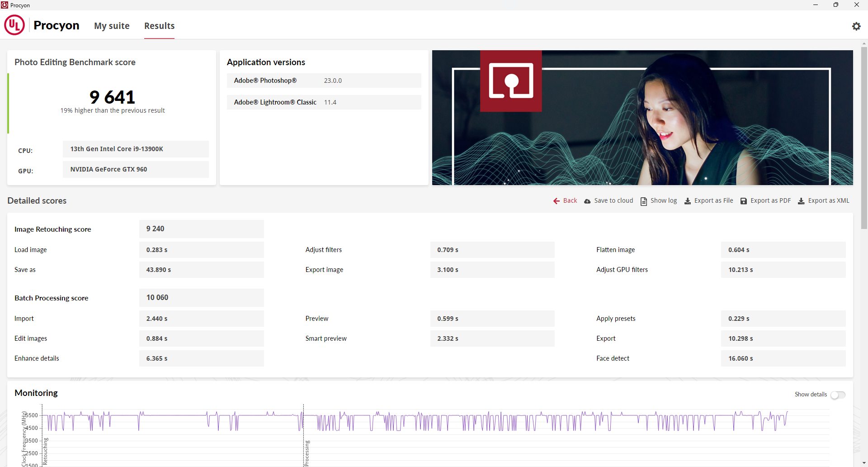868x467 pixels.
Task: Click the Adobe Lightroom Classic 11.4 row
Action: [324, 102]
